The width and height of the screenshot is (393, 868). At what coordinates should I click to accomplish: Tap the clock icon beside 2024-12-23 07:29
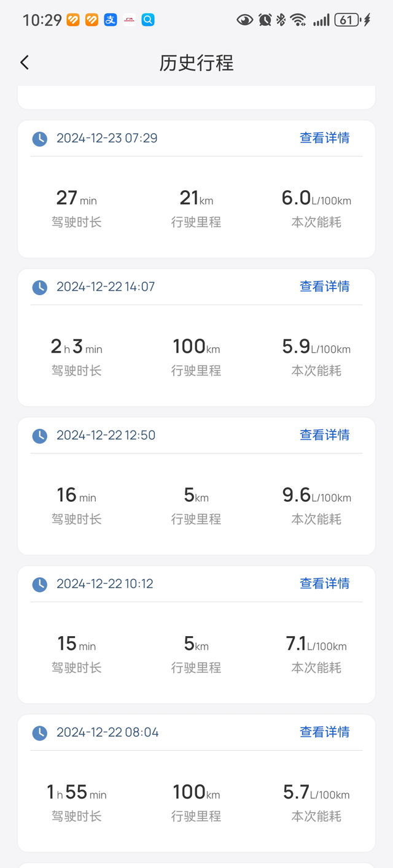[39, 139]
